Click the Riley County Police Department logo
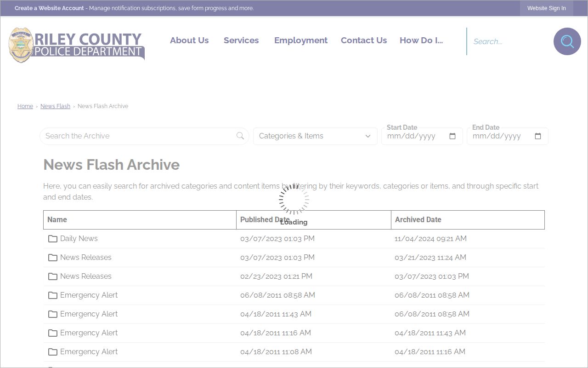Viewport: 588px width, 368px height. [77, 45]
